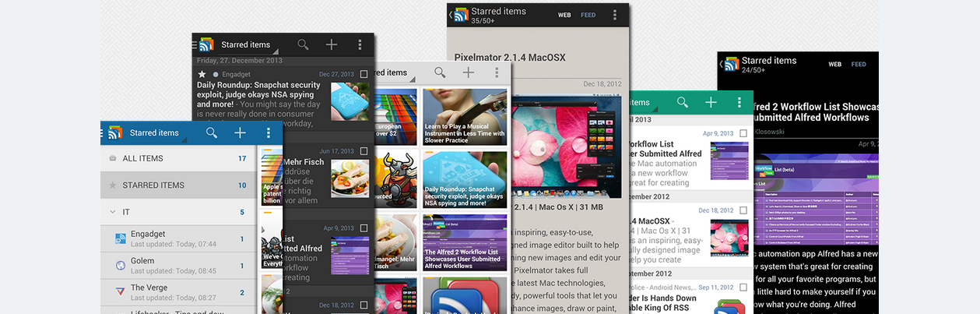Tick the checkbox for the Jun 17, 2013 item
This screenshot has width=980, height=314.
tap(364, 151)
